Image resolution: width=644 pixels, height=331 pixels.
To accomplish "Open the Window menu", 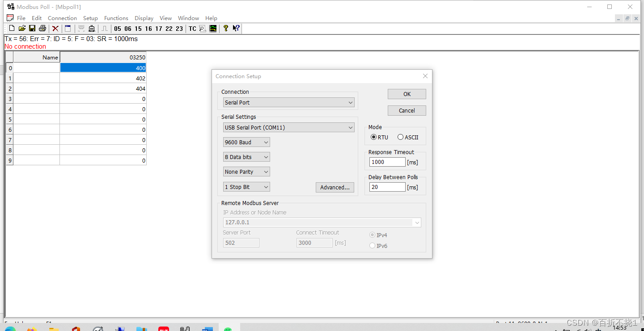I will click(188, 18).
